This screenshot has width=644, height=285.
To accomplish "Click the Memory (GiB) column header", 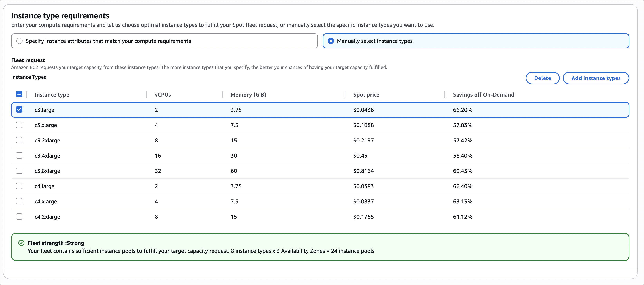I will pyautogui.click(x=248, y=95).
